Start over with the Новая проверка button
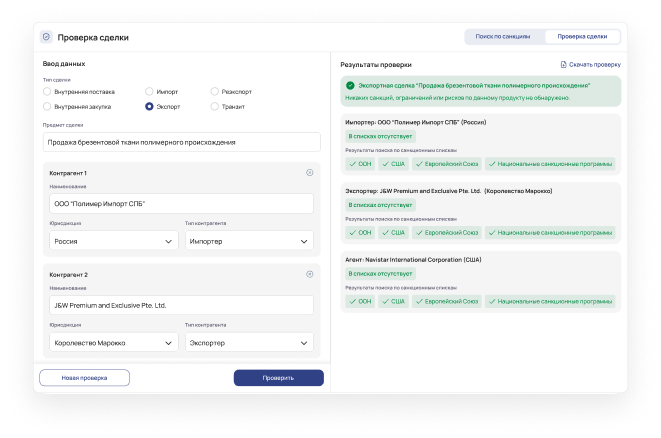The image size is (661, 438). pyautogui.click(x=84, y=378)
